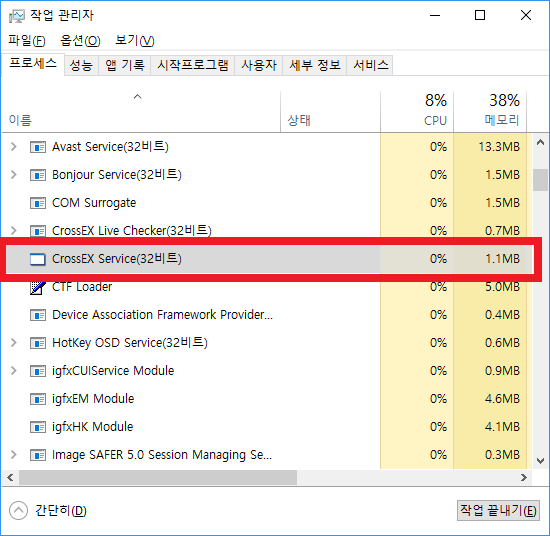Click the horizontal scrollbar thumb

[x=158, y=478]
